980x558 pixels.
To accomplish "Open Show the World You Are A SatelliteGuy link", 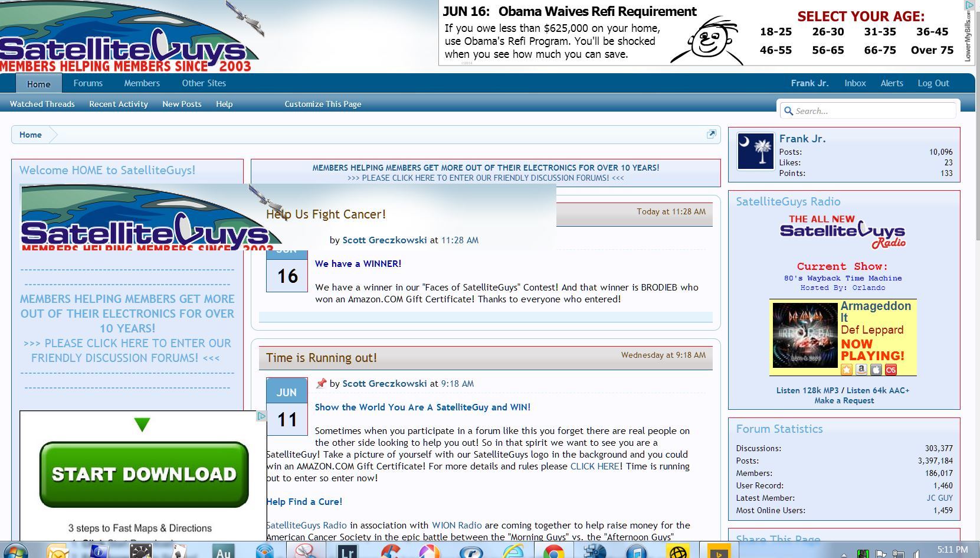I will click(x=422, y=407).
